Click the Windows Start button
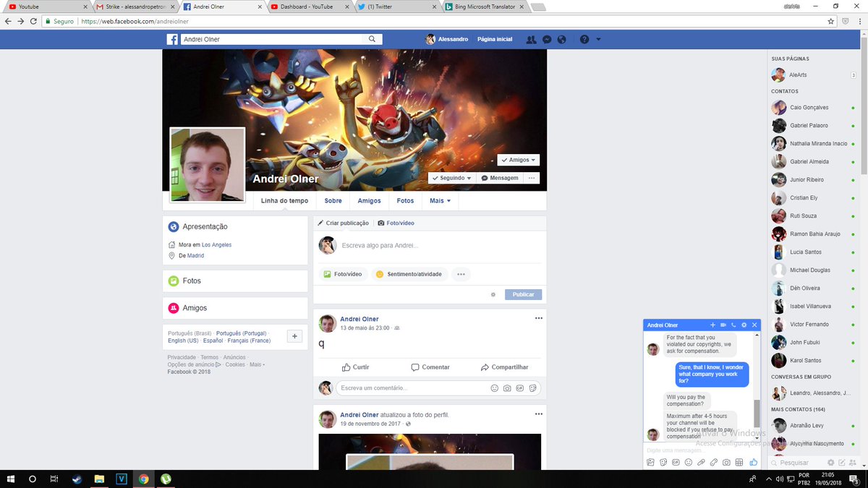The image size is (868, 488). (10, 479)
